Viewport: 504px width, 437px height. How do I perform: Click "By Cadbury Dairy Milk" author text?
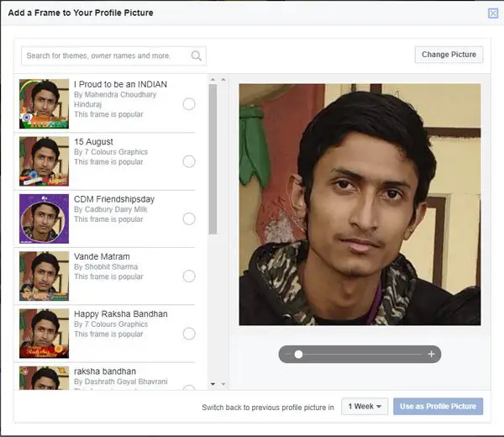pyautogui.click(x=111, y=209)
